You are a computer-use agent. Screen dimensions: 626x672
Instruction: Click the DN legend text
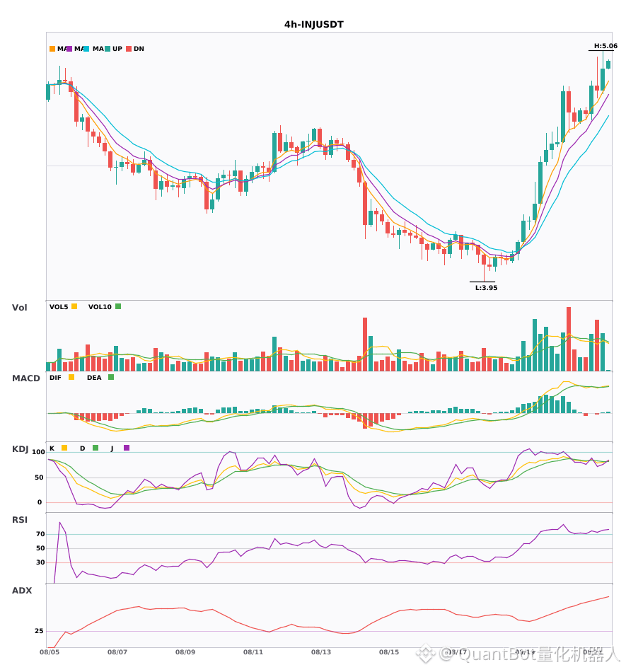pos(139,49)
